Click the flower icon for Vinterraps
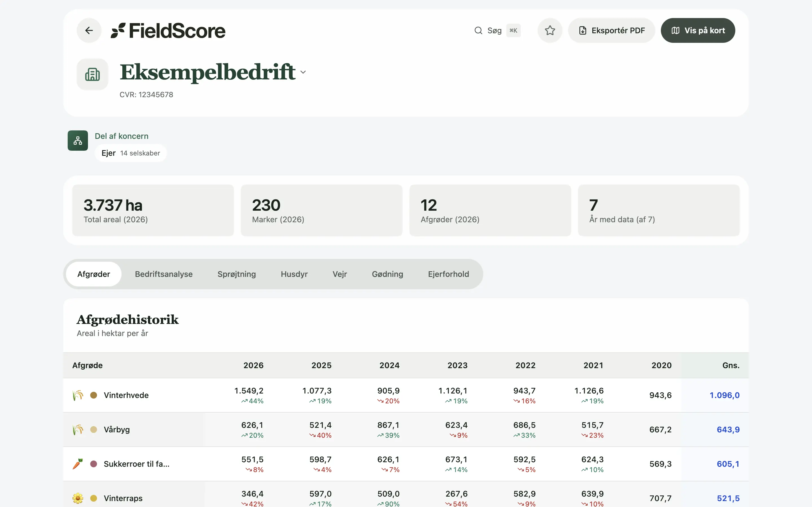The height and width of the screenshot is (507, 812). [78, 498]
